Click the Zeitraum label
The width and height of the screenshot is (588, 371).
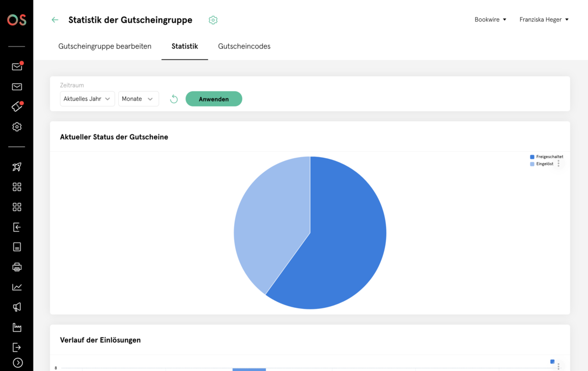[72, 85]
